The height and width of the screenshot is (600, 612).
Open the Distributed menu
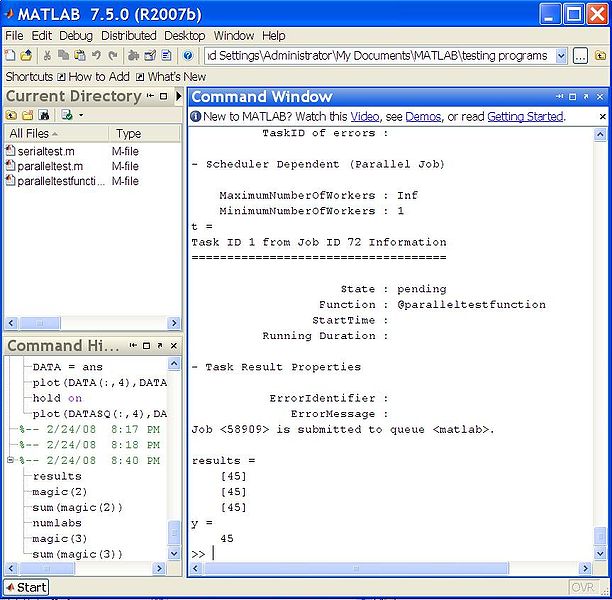(x=129, y=35)
